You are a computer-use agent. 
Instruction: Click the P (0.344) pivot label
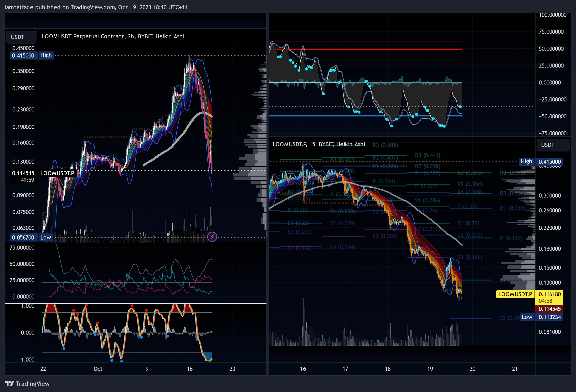pos(384,181)
